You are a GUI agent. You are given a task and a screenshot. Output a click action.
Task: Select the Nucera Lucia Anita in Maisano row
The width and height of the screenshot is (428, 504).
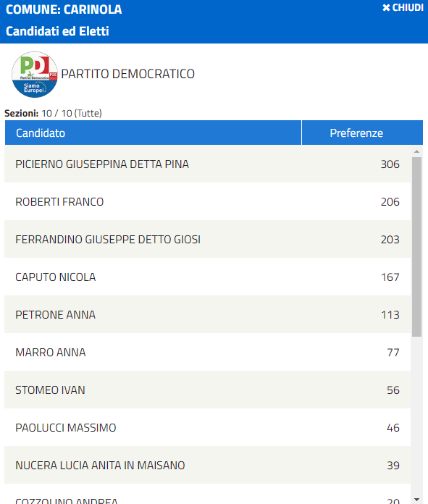[x=207, y=465]
